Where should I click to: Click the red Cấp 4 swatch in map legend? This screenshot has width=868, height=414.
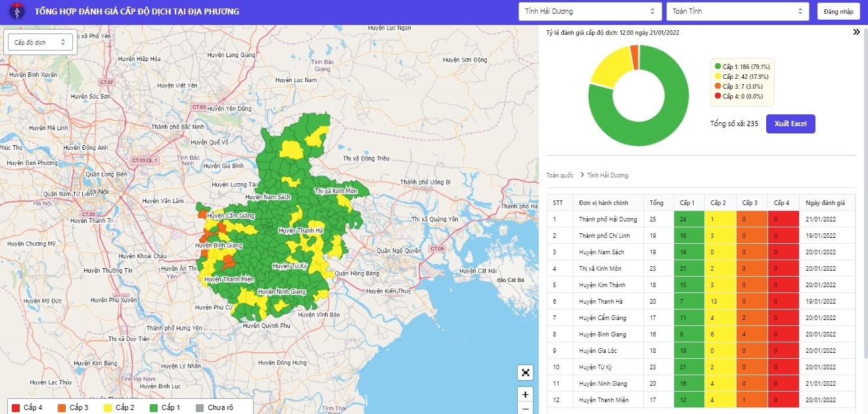coord(16,408)
